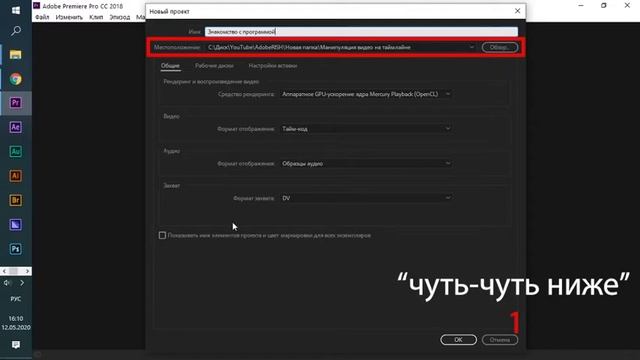Open the Файл menu
The width and height of the screenshot is (640, 360).
[42, 17]
